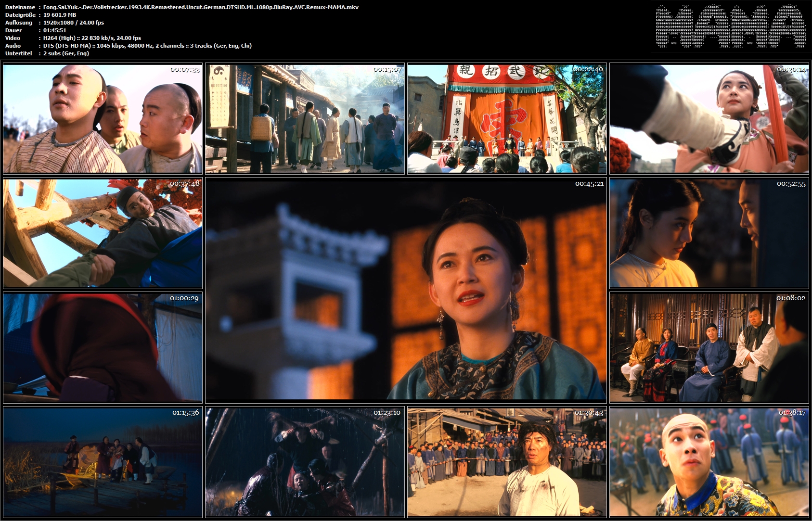Click the Dauer label

pos(13,30)
